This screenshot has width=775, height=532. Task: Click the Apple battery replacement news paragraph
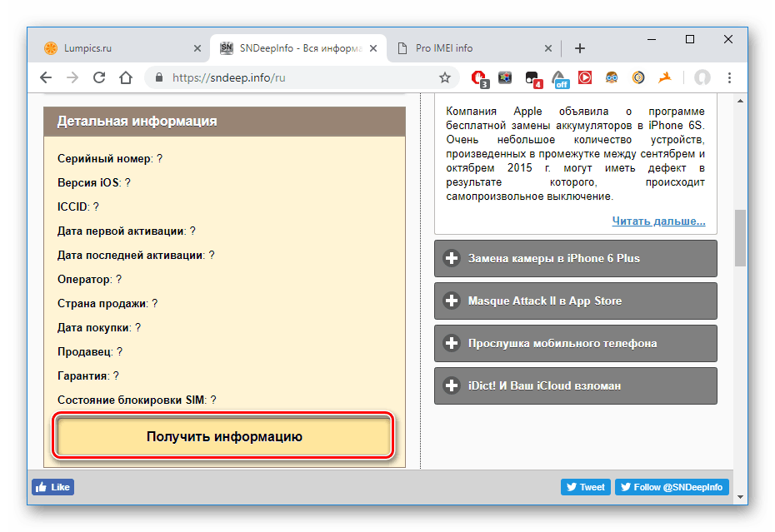pos(575,154)
